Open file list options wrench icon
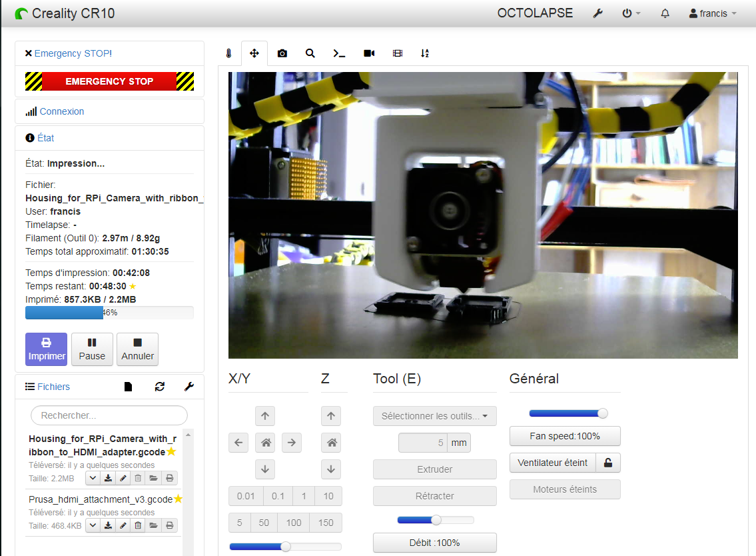The height and width of the screenshot is (556, 756). point(189,387)
